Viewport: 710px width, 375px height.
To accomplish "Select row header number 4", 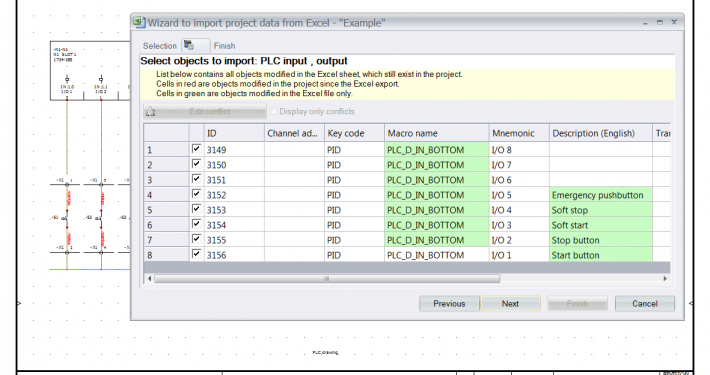I will pyautogui.click(x=167, y=195).
